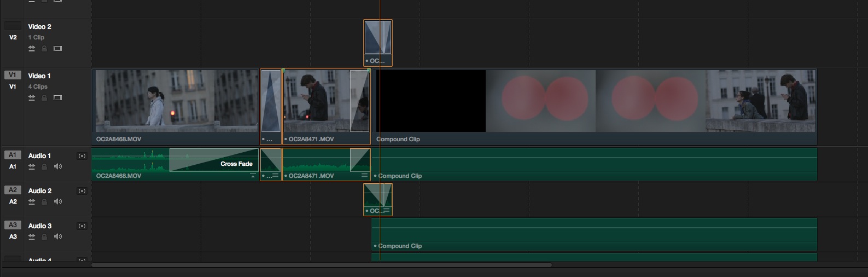Select the Audio 3 track name
Image resolution: width=868 pixels, height=277 pixels.
click(40, 226)
